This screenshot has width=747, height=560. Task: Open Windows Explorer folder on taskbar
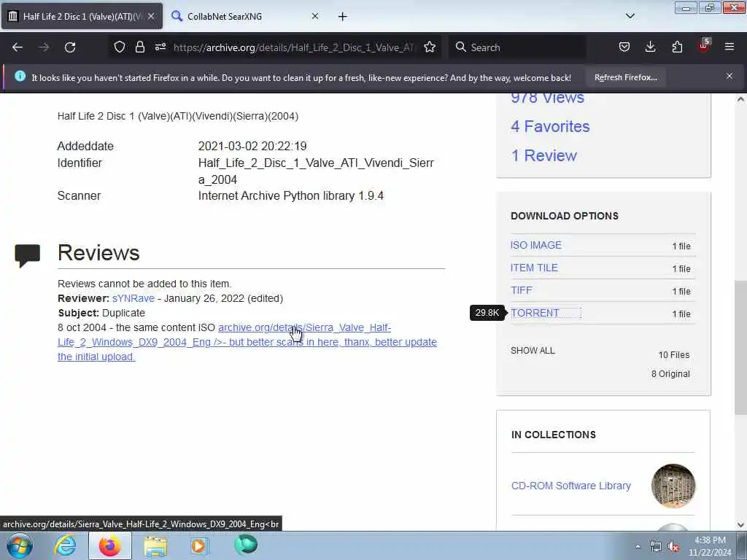[x=155, y=546]
